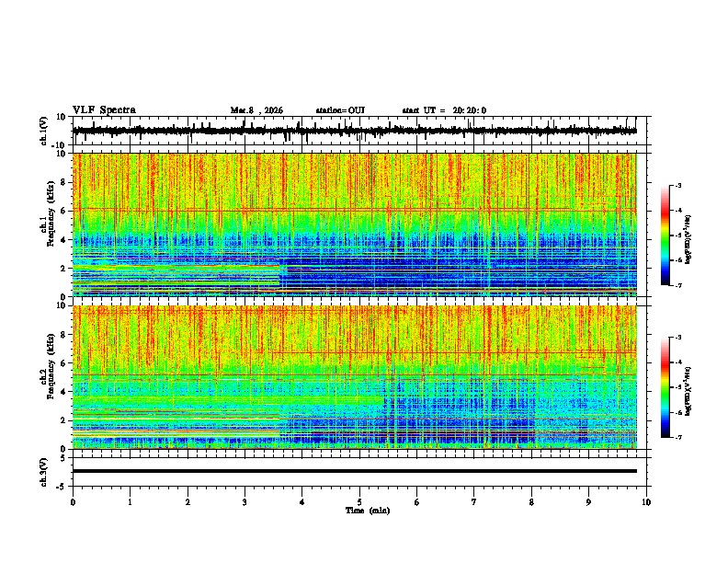The height and width of the screenshot is (563, 728).
Task: Click the "4" kHz tick on ch.2 axis
Action: (x=64, y=392)
